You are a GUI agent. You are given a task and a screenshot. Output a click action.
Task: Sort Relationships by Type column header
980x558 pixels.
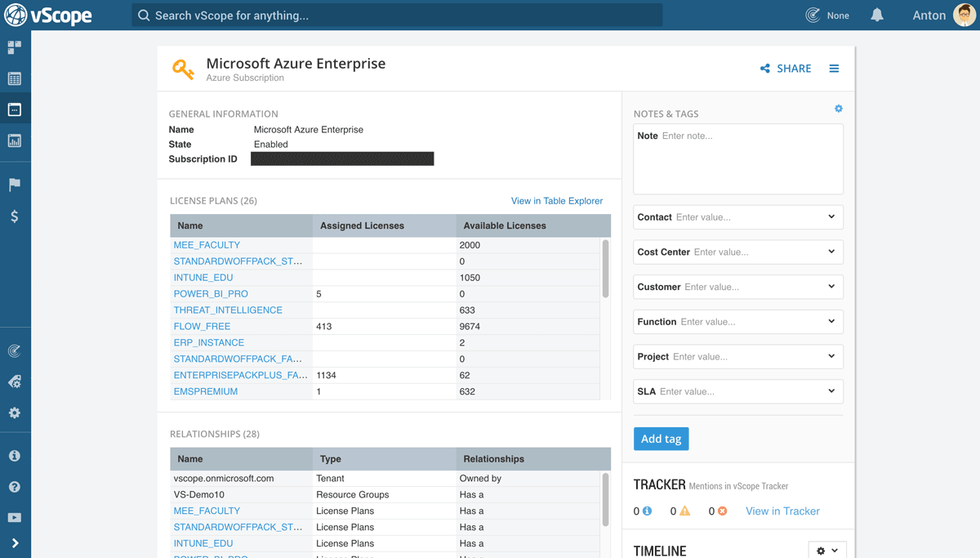[384, 459]
